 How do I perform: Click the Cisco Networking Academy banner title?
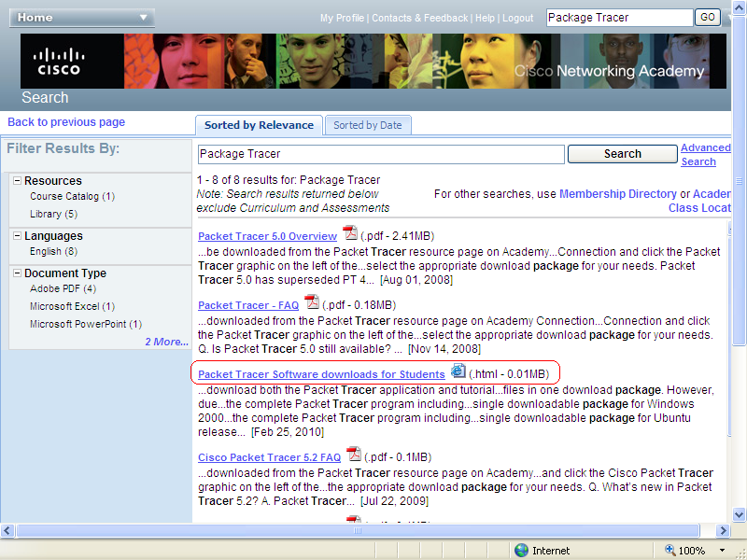coord(609,71)
